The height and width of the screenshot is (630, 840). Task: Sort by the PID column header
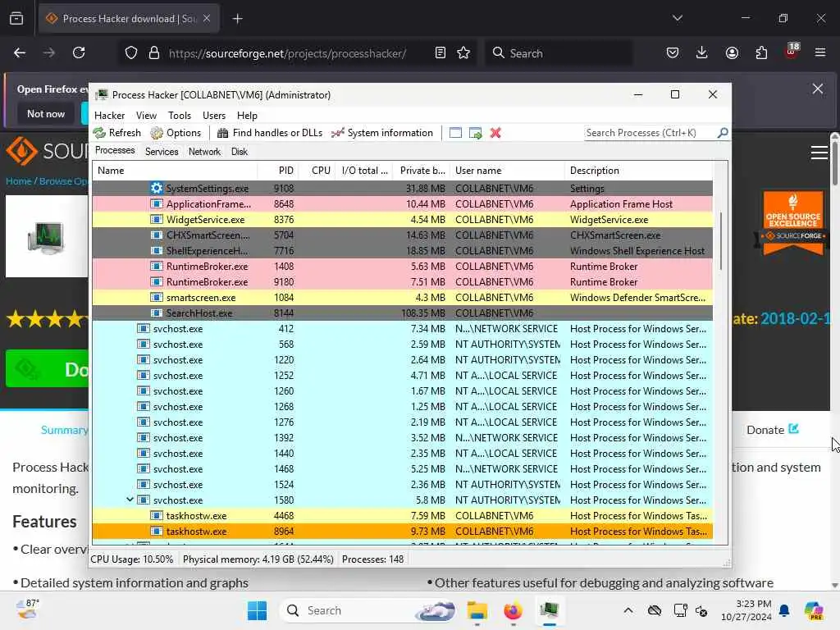[x=279, y=171]
